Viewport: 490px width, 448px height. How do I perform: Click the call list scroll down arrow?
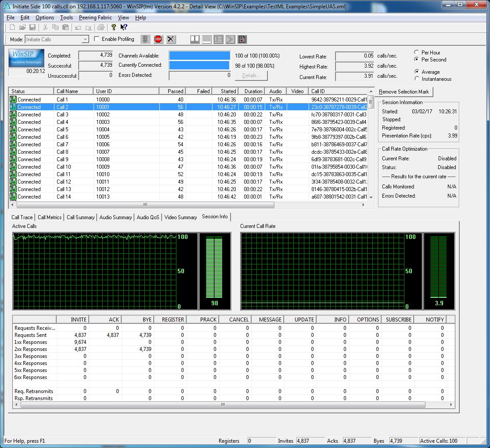tap(371, 197)
